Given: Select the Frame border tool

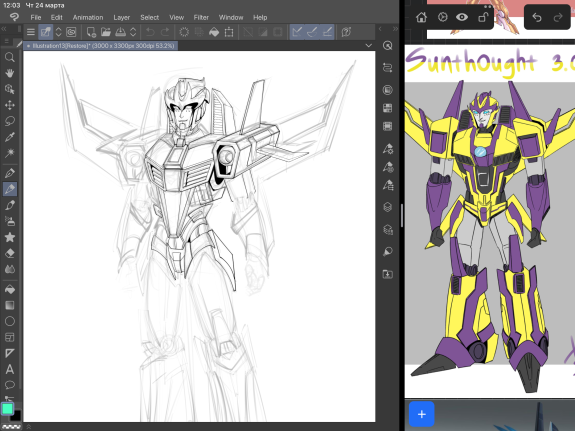Looking at the screenshot, I should tap(10, 337).
